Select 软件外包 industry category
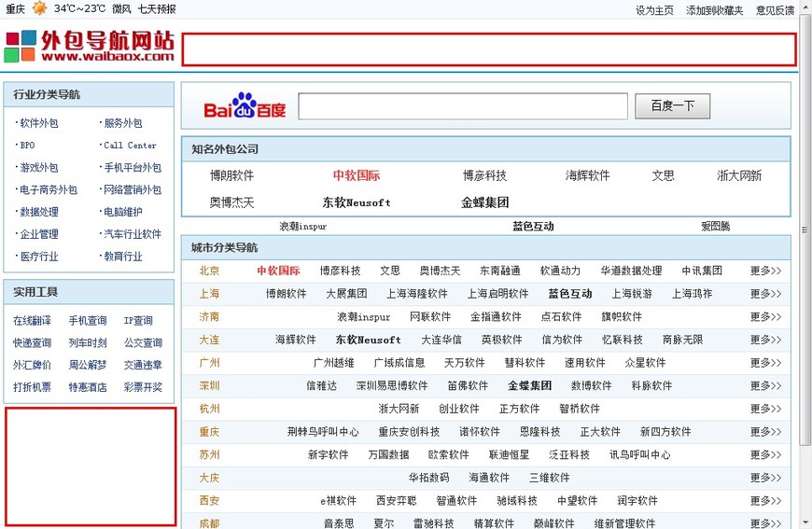 point(39,123)
